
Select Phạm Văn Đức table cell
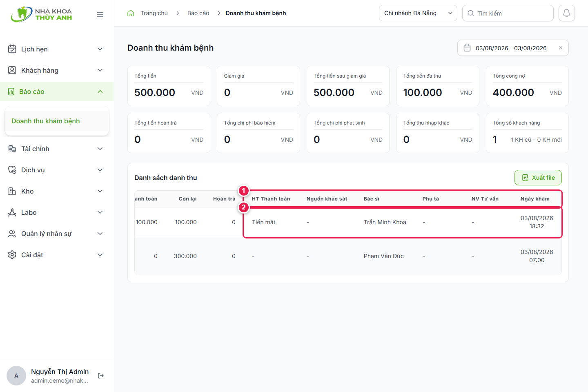pyautogui.click(x=384, y=256)
